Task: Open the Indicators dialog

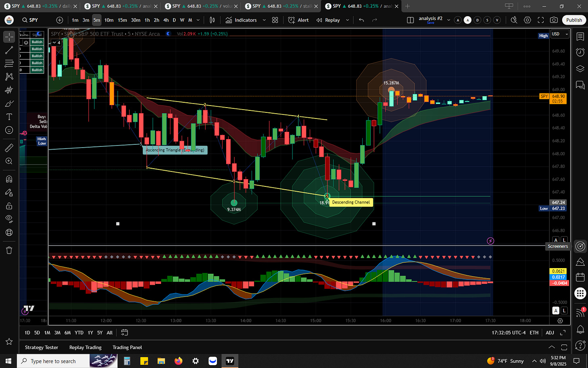Action: pyautogui.click(x=241, y=20)
